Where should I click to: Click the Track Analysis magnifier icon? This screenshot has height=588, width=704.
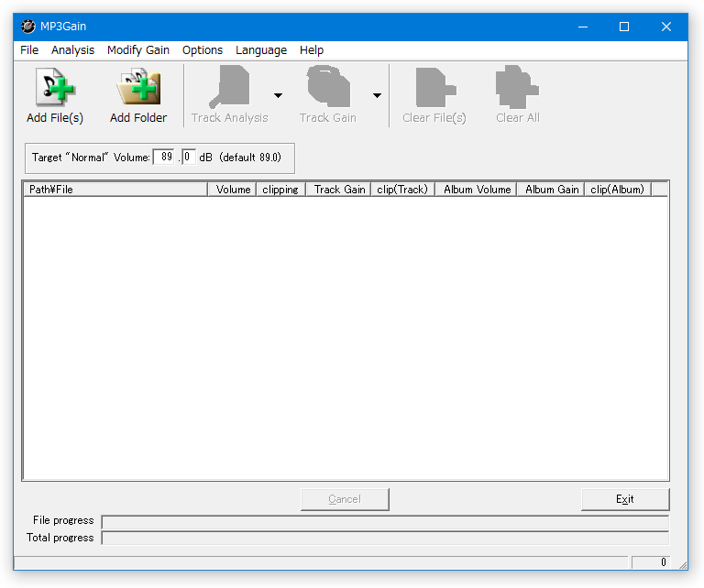tap(229, 87)
